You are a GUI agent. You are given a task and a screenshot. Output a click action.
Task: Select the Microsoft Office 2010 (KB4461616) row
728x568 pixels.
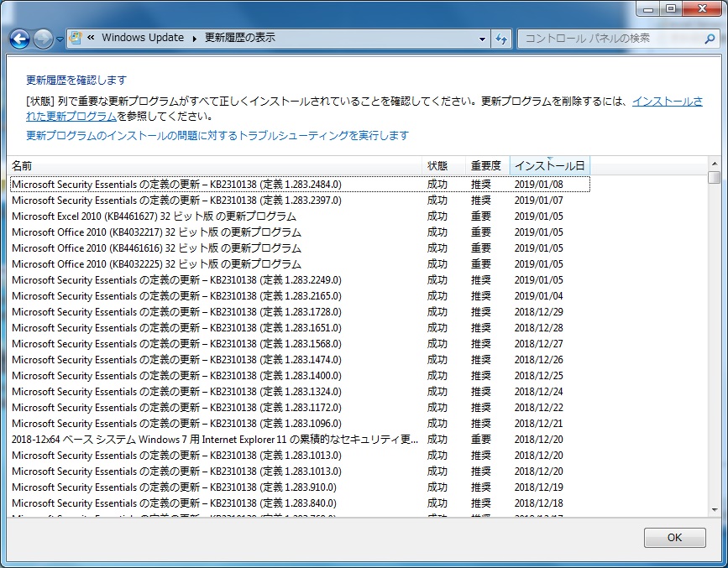pos(300,248)
